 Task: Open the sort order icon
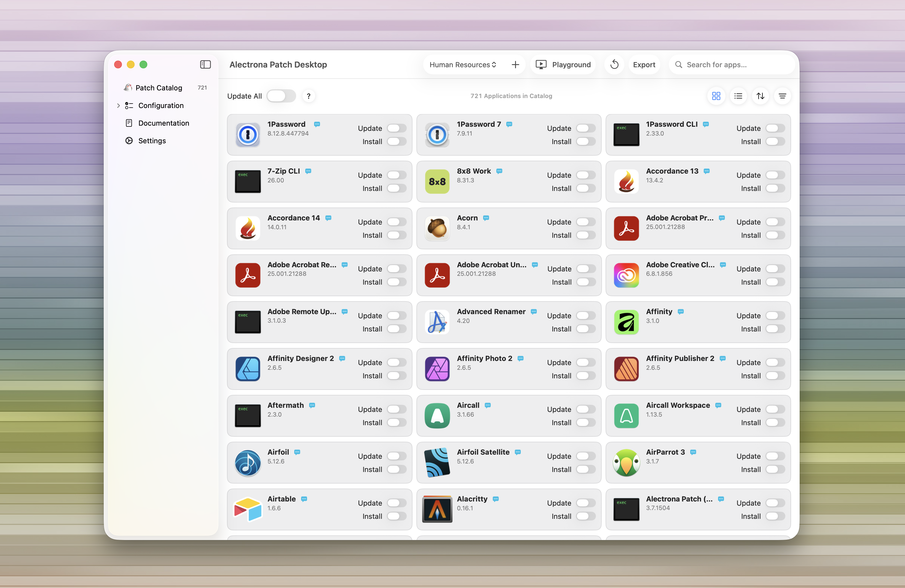(760, 96)
